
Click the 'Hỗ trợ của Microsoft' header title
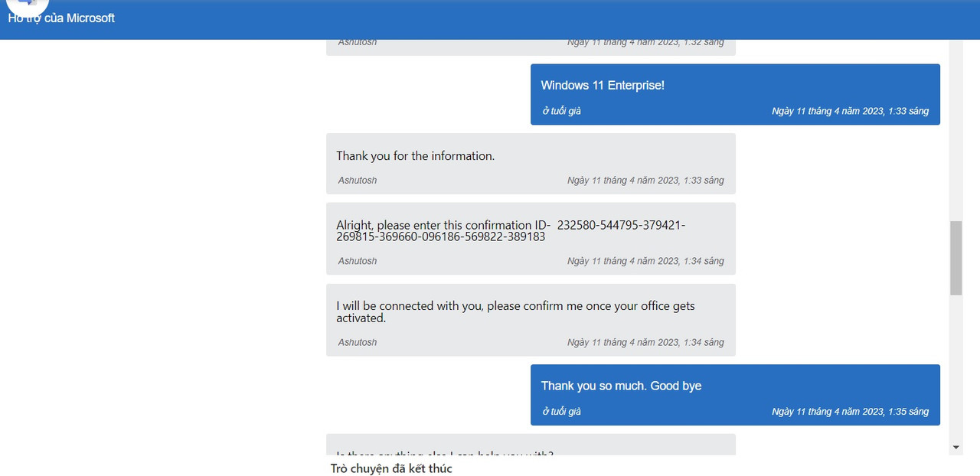[x=61, y=18]
